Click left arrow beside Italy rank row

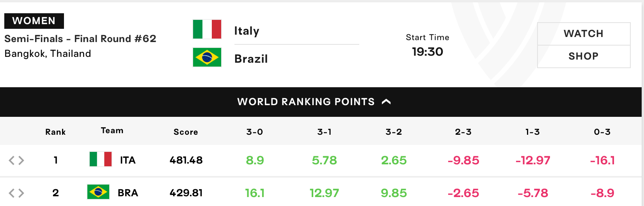pyautogui.click(x=12, y=160)
